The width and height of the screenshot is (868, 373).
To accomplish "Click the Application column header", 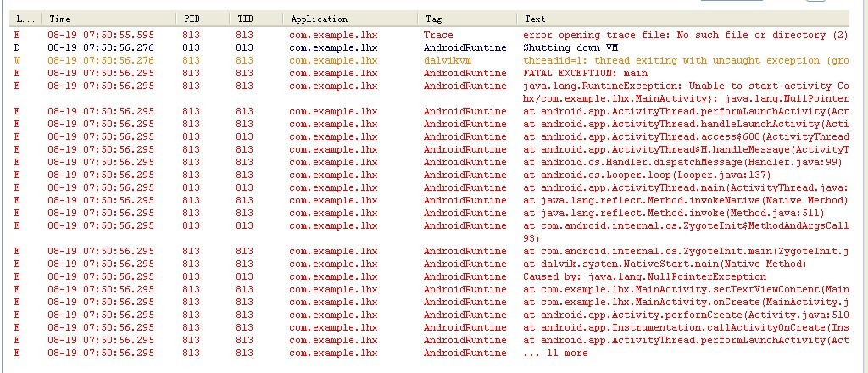I will tap(350, 19).
